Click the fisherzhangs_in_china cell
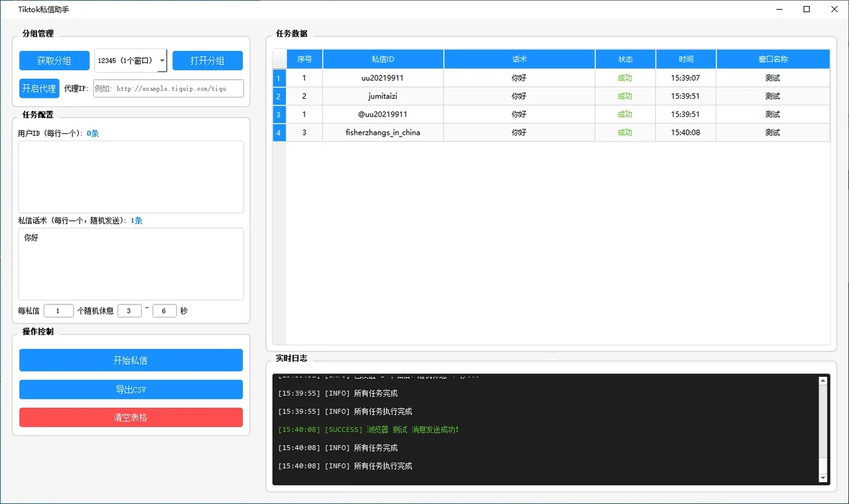Viewport: 849px width, 504px height. [x=383, y=133]
